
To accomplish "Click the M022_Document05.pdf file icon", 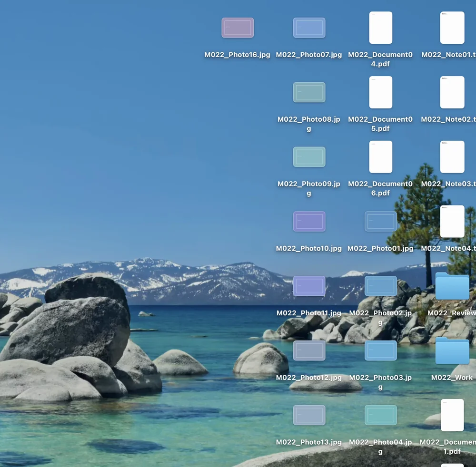I will (x=381, y=92).
